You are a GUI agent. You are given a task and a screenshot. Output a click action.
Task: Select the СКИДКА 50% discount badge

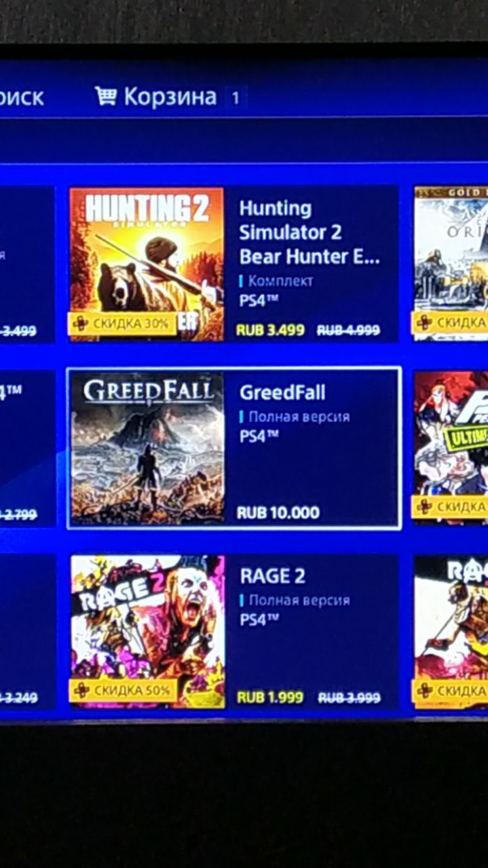point(123,690)
